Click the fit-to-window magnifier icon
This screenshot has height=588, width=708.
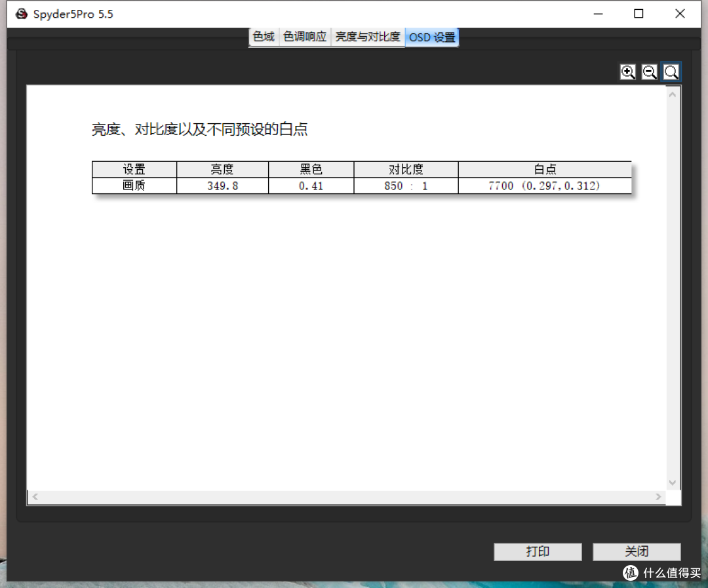(671, 72)
